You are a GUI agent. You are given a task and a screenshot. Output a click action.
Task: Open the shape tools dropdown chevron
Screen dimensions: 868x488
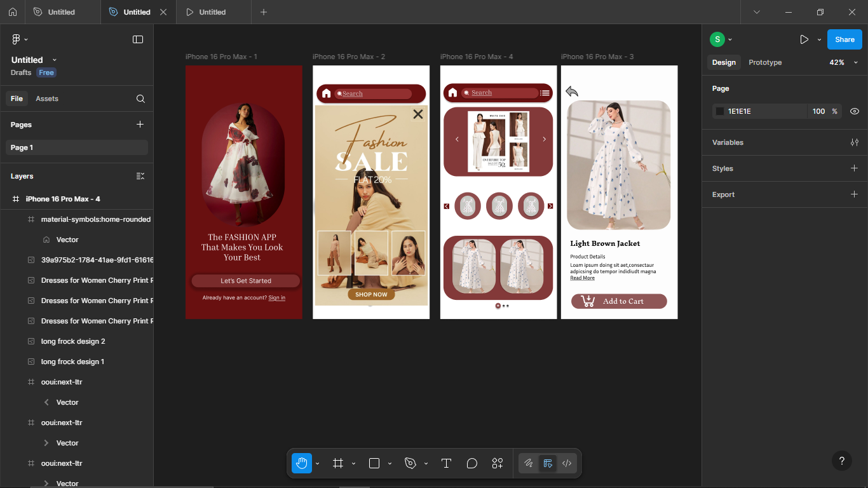[390, 464]
